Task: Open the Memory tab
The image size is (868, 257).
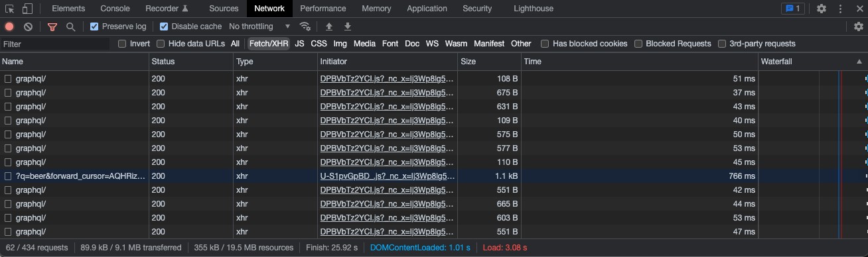Action: pos(376,9)
